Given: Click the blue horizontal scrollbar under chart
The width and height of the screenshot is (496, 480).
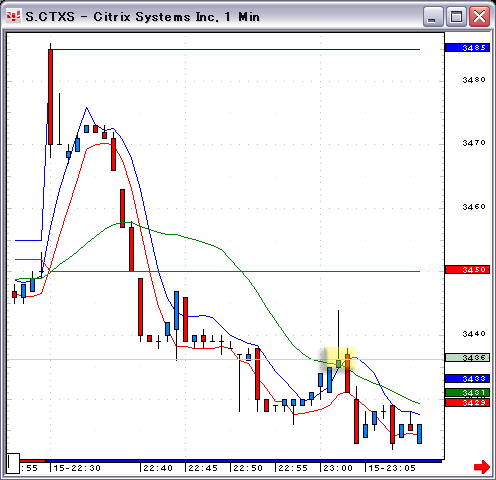Looking at the screenshot, I should tap(244, 461).
